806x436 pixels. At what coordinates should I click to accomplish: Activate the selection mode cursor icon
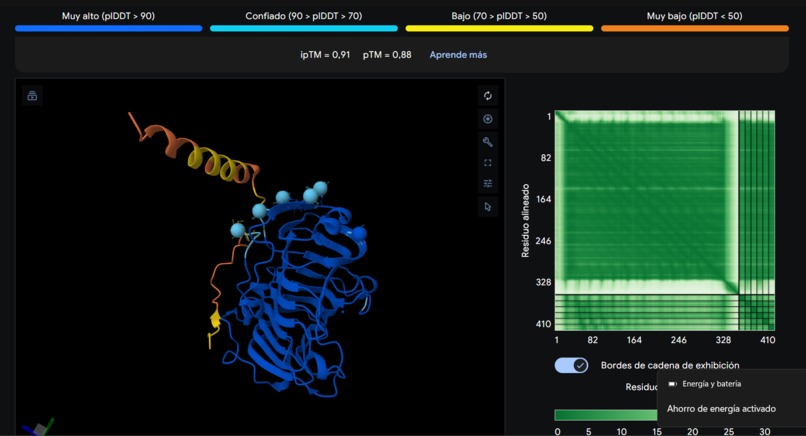487,207
